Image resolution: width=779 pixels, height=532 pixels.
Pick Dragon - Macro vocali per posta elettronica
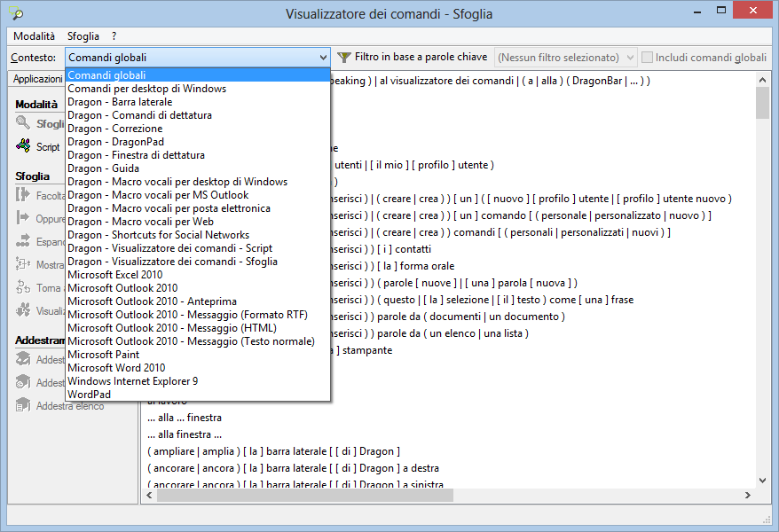click(198, 208)
